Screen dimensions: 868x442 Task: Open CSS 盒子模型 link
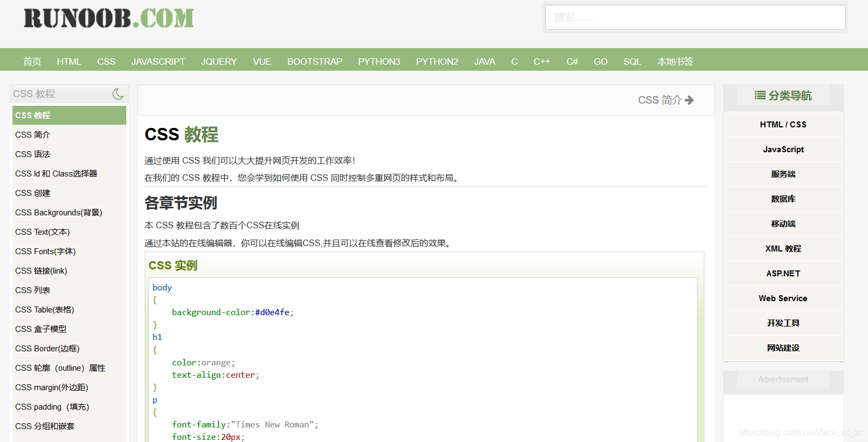69,329
